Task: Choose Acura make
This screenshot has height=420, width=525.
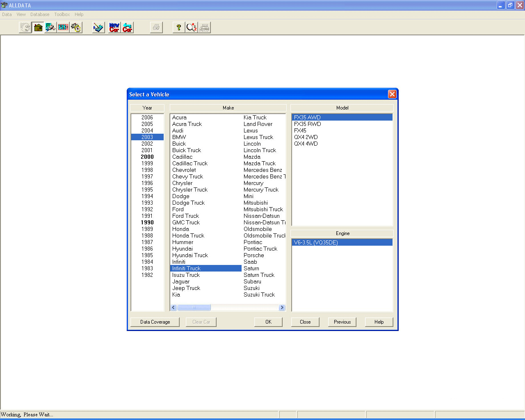Action: click(179, 117)
